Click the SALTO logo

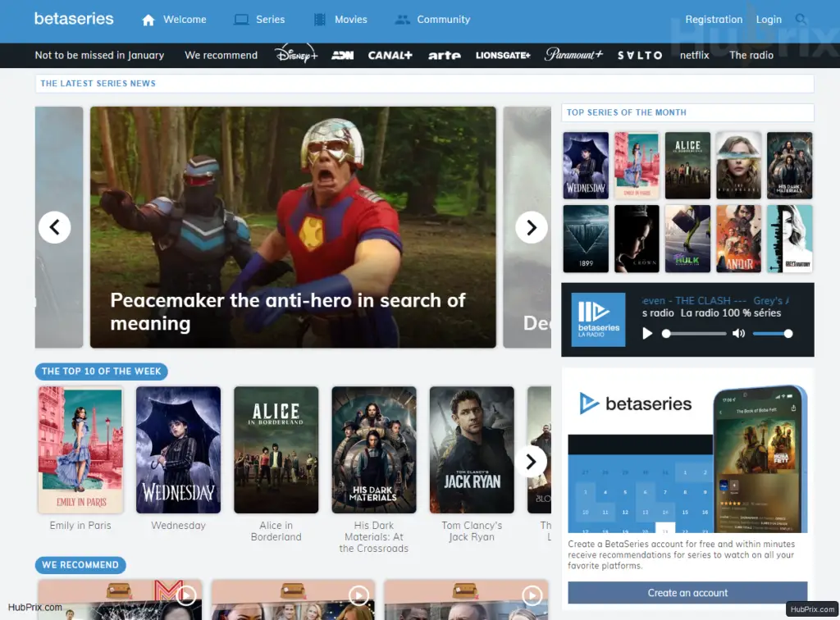click(640, 55)
